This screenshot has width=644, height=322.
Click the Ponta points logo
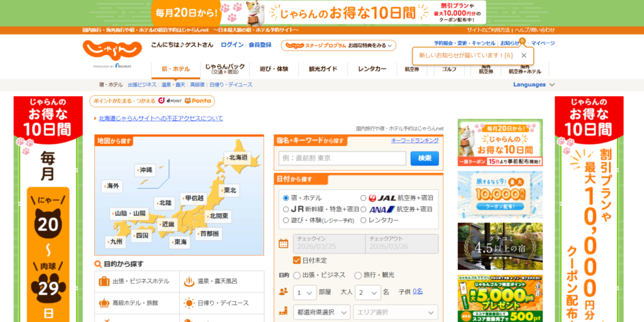[x=199, y=101]
